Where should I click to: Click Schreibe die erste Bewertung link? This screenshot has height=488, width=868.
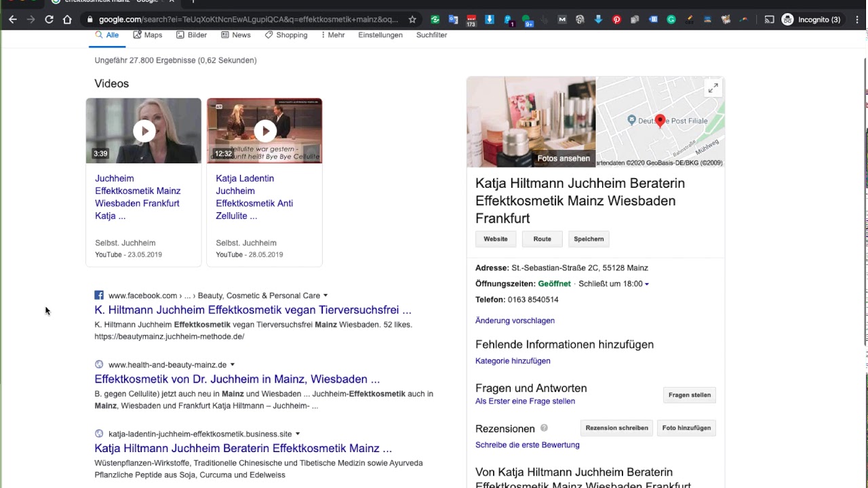[527, 445]
